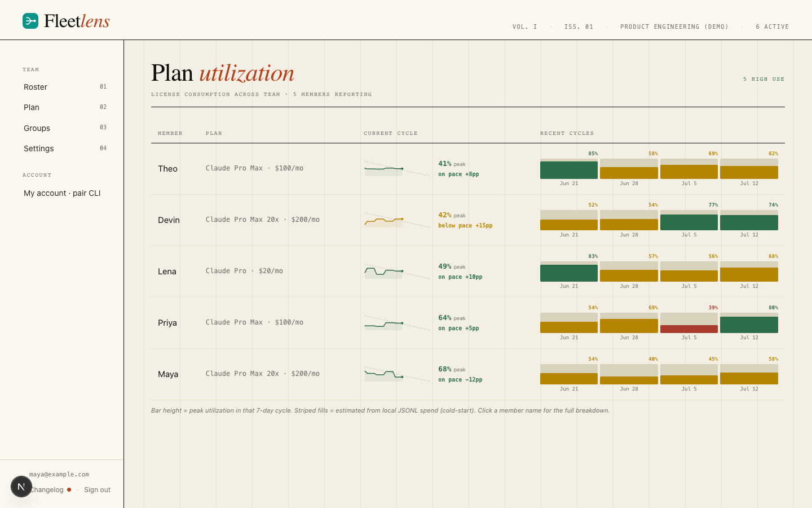This screenshot has height=508, width=812.
Task: Click the MEMBER column header
Action: [x=170, y=133]
